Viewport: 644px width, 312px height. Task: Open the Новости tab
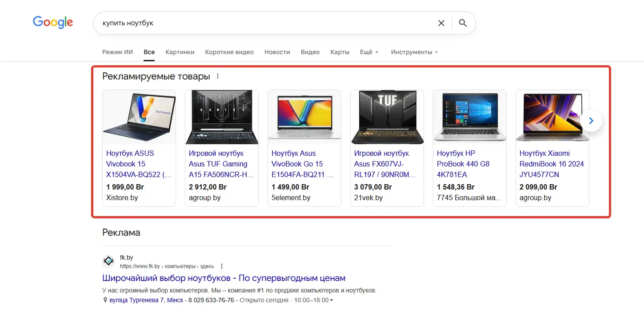pyautogui.click(x=277, y=52)
